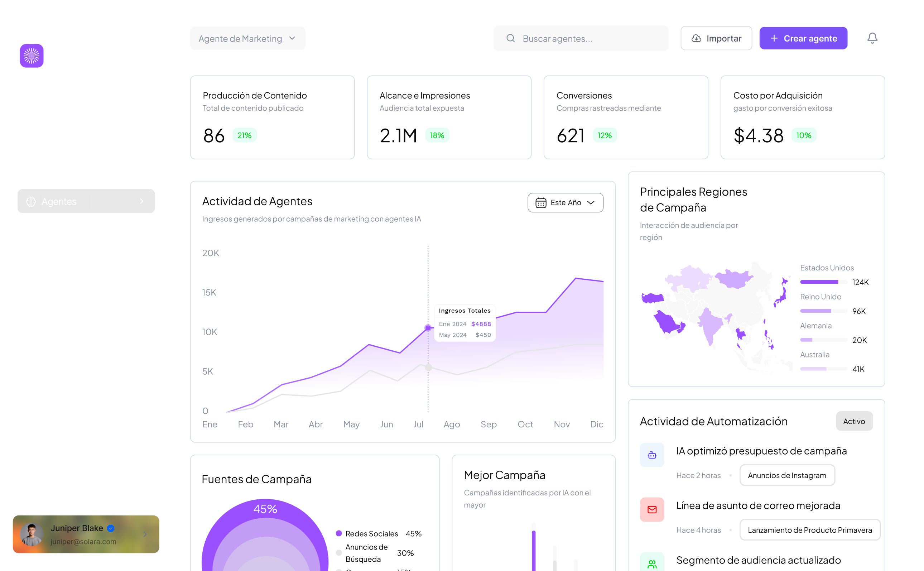Click the Estados Unidos progress bar

pyautogui.click(x=824, y=282)
